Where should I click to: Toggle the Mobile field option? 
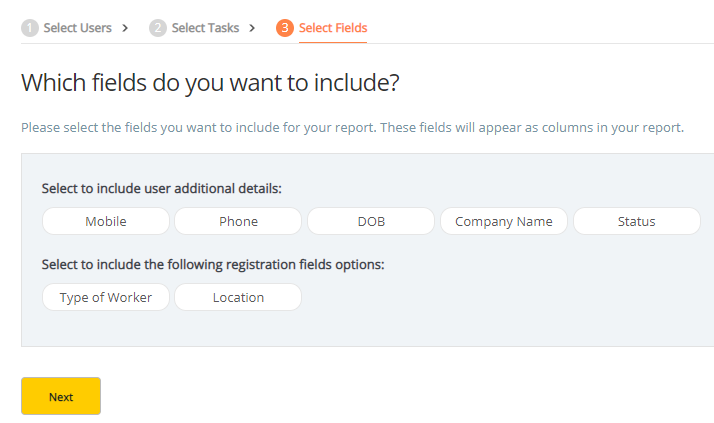pyautogui.click(x=106, y=221)
